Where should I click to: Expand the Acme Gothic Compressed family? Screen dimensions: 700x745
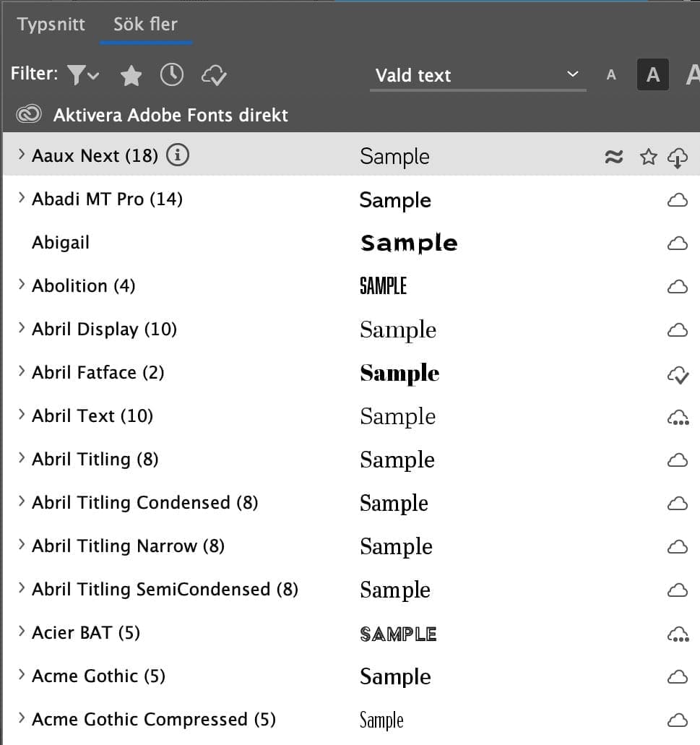pos(22,717)
